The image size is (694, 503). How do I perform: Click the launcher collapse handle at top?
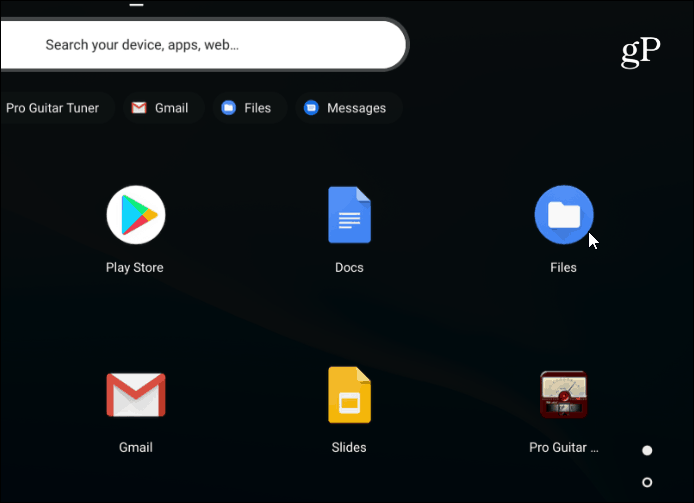coord(136,5)
